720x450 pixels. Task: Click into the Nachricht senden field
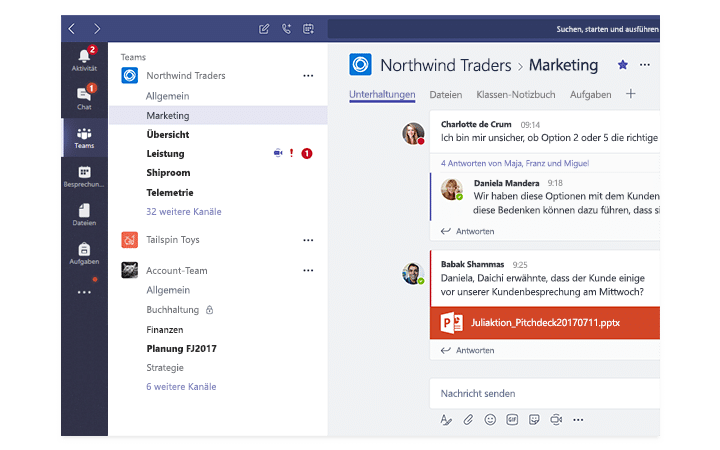(x=545, y=394)
